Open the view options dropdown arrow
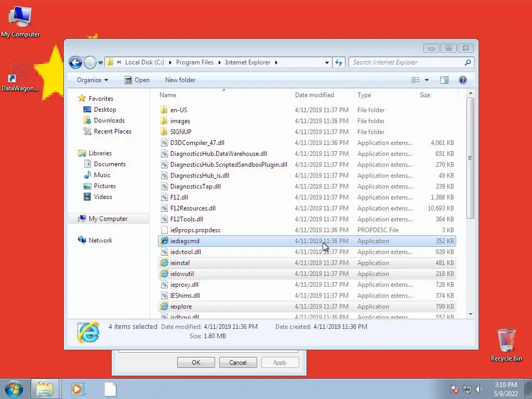 click(x=427, y=80)
